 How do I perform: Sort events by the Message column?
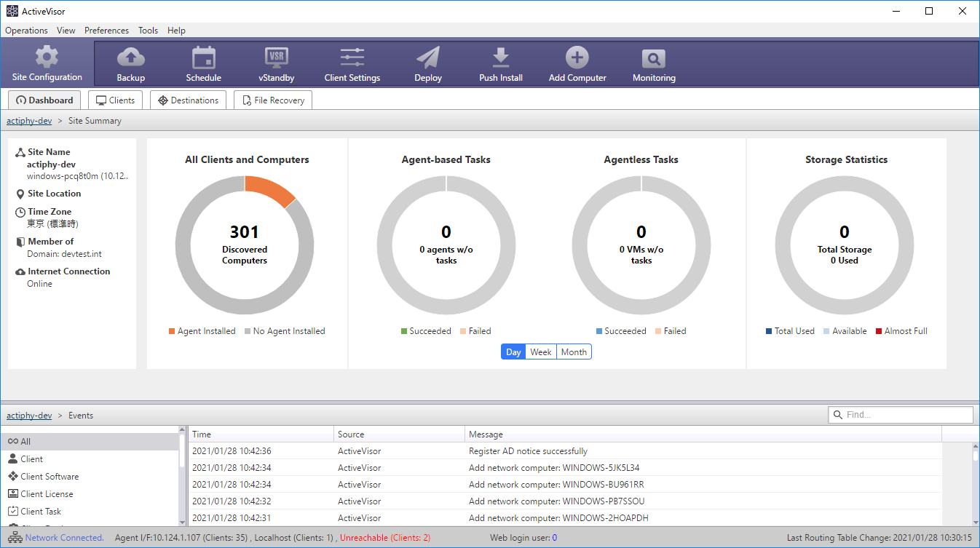703,434
